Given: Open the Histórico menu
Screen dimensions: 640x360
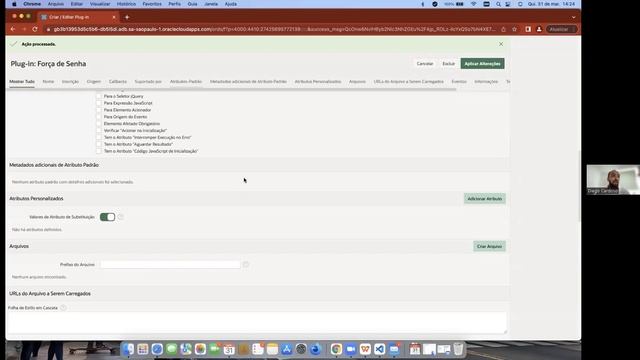Looking at the screenshot, I should coord(126,4).
